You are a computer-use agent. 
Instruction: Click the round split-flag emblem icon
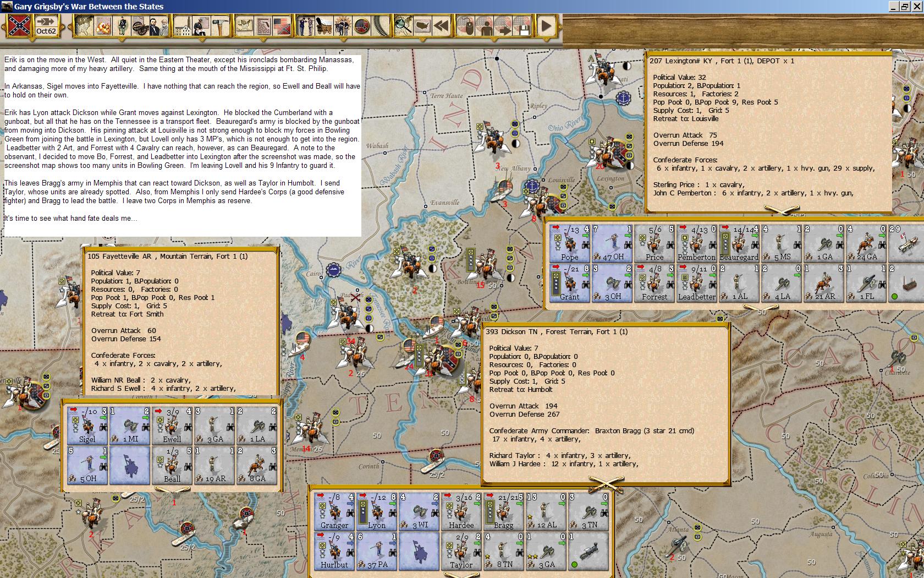pos(361,25)
